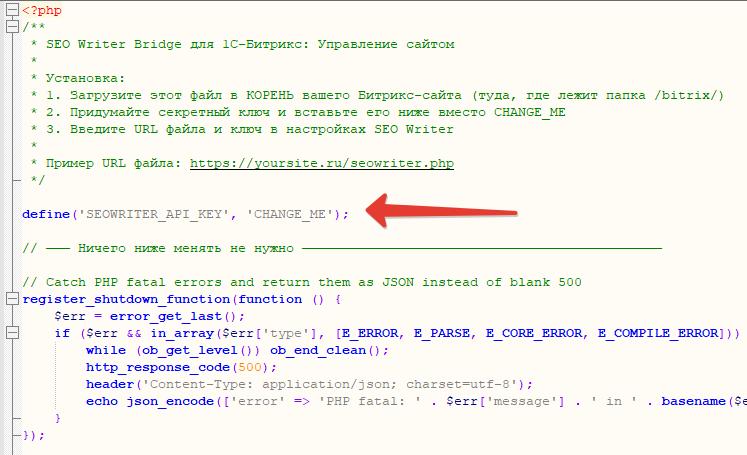Click the echo json_encode line
Image resolution: width=747 pixels, height=455 pixels.
point(415,401)
